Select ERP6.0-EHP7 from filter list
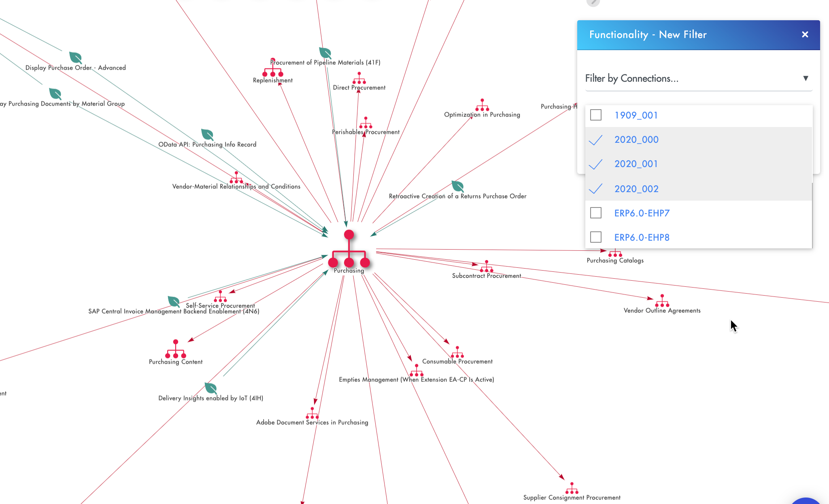Screen dimensions: 829x504 pos(596,212)
